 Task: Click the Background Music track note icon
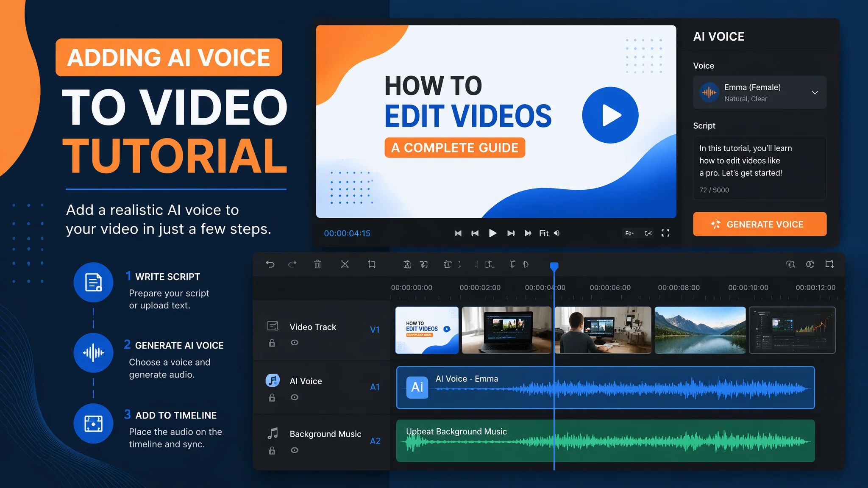click(273, 433)
